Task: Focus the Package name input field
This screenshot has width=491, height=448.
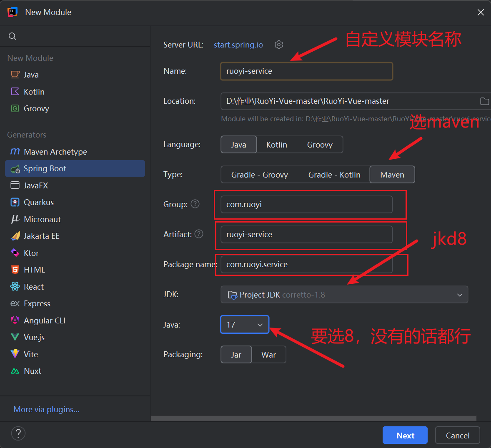Action: pos(306,265)
